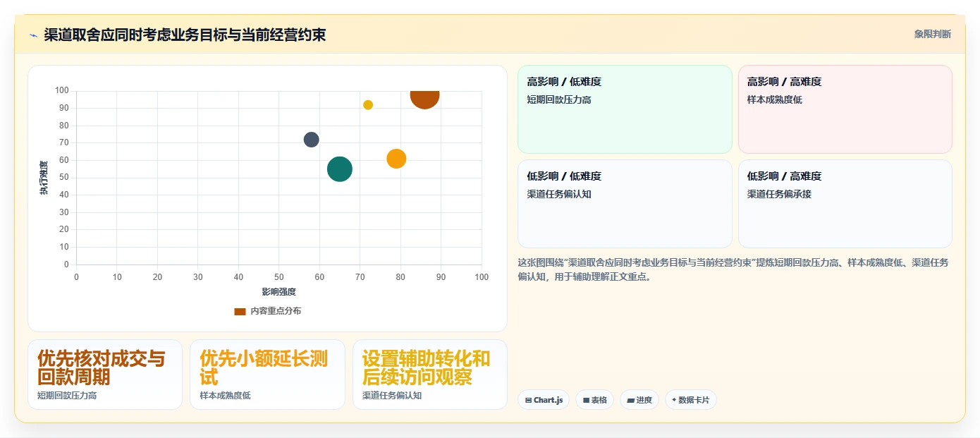Toggle the 内容重点分布 legend entry

267,311
